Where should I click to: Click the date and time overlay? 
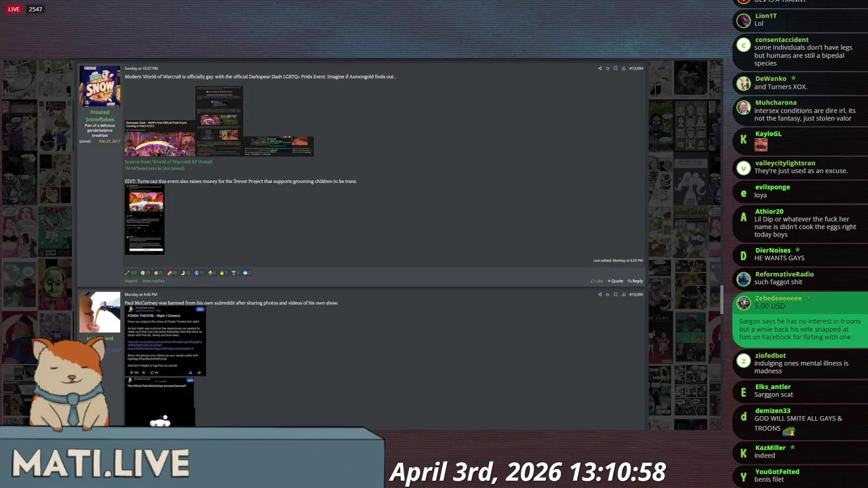coord(528,472)
